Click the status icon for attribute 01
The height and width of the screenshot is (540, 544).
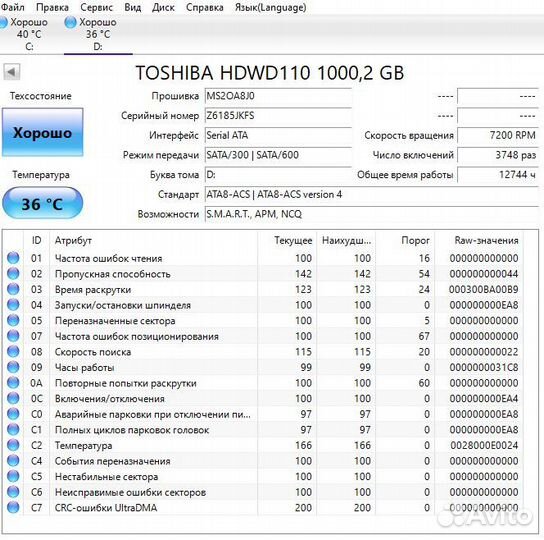(13, 258)
